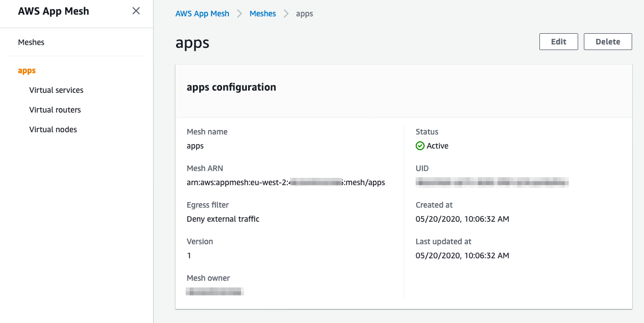This screenshot has height=323, width=644.
Task: Click the Mesh owner label
Action: click(208, 278)
